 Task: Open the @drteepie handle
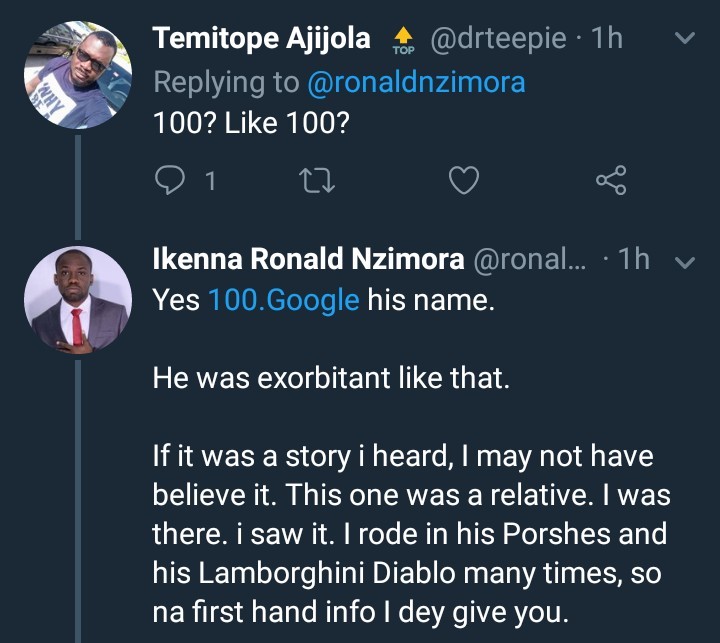click(x=499, y=39)
